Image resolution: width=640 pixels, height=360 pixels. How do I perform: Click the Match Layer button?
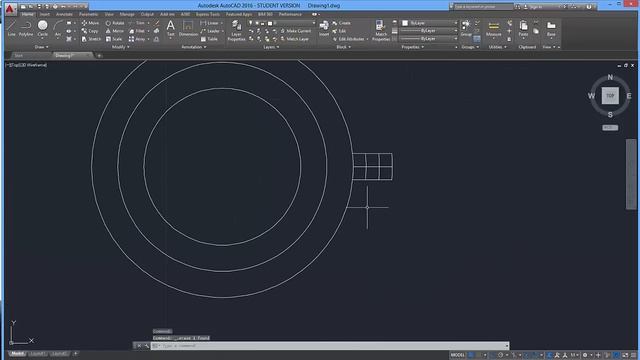[x=295, y=39]
